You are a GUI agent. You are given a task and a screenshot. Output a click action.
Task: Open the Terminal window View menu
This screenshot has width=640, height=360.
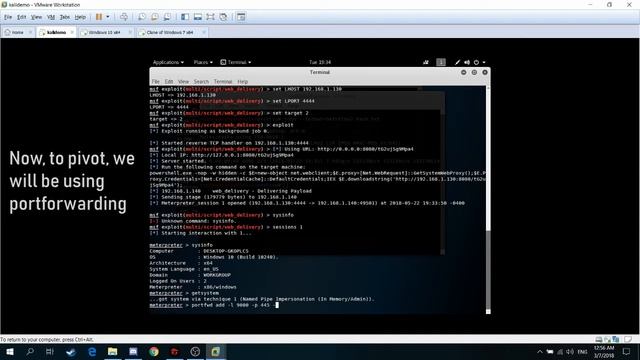[x=183, y=82]
